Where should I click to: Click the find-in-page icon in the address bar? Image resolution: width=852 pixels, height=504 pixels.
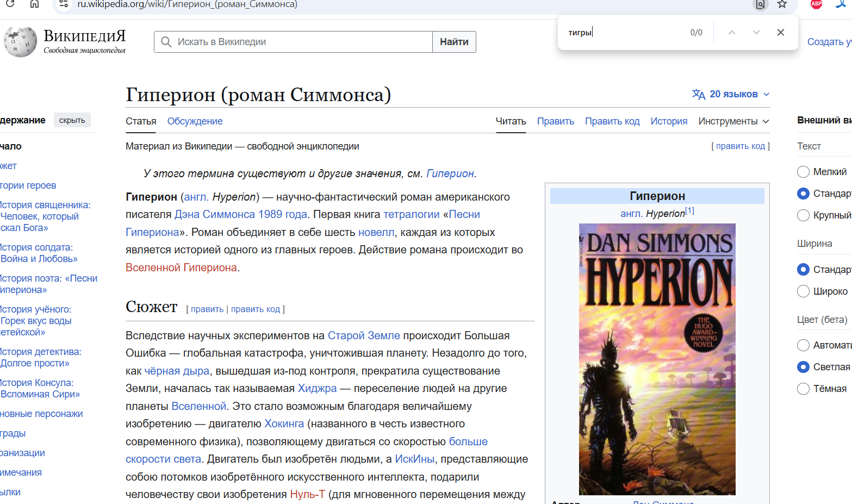(x=760, y=4)
